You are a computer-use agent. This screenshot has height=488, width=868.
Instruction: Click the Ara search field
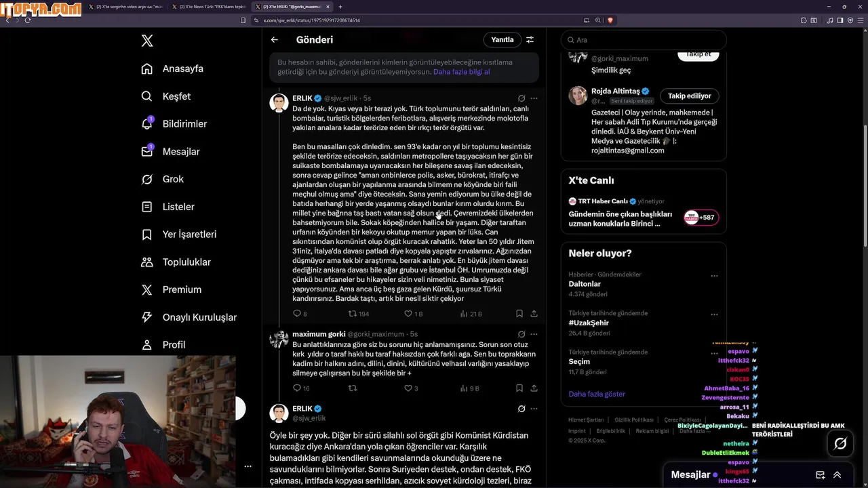(x=644, y=40)
